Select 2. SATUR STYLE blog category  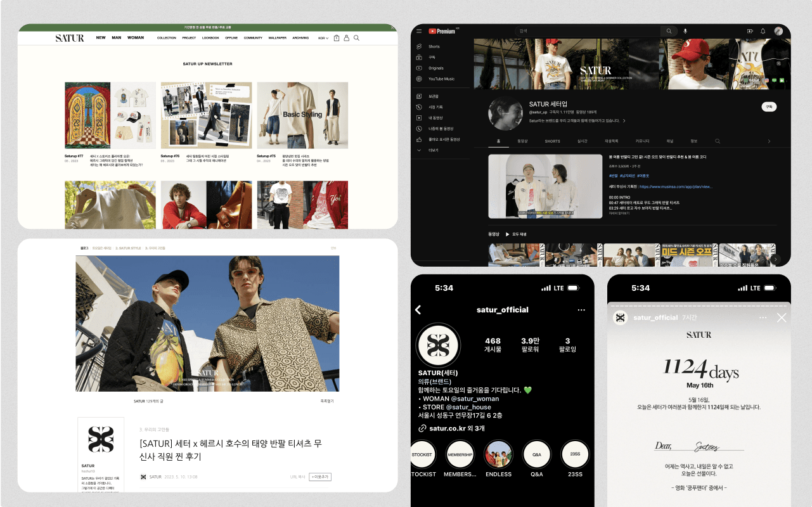(128, 248)
